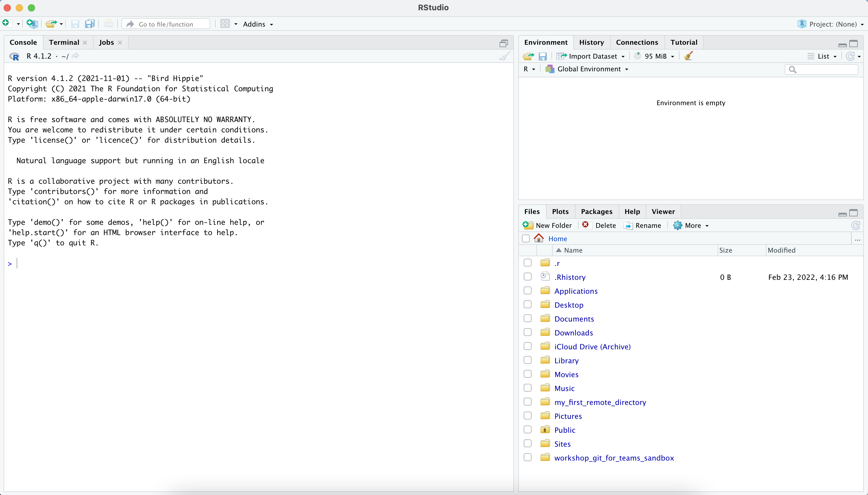Check the box for Desktop folder
This screenshot has width=868, height=495.
point(528,305)
